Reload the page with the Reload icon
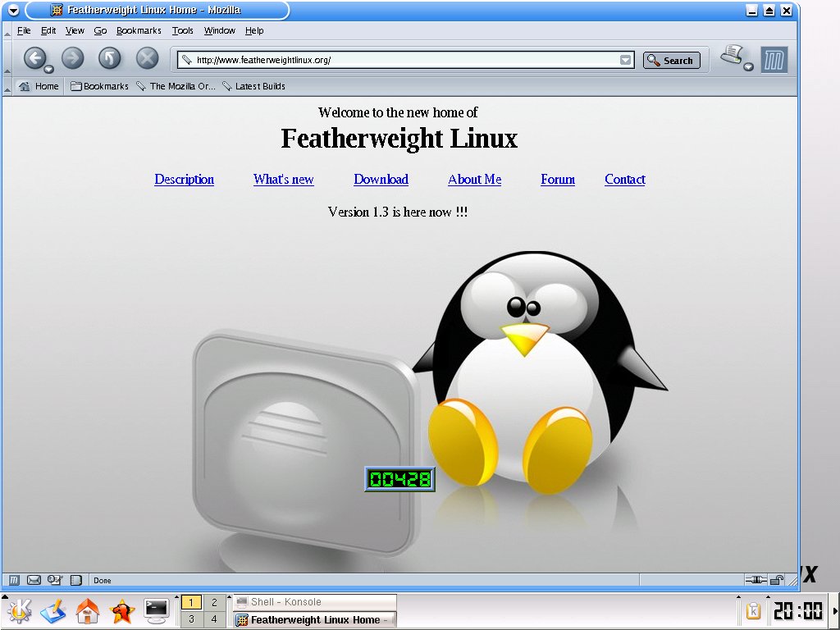The height and width of the screenshot is (630, 840). 109,58
